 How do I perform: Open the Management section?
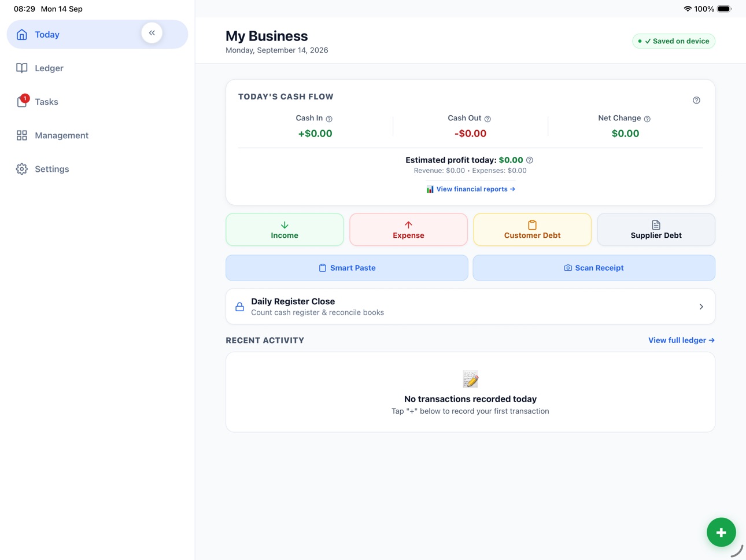coord(97,135)
